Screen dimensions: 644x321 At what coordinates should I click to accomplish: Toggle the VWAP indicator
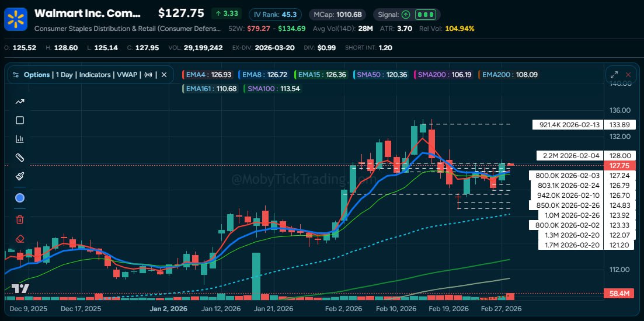coord(128,75)
